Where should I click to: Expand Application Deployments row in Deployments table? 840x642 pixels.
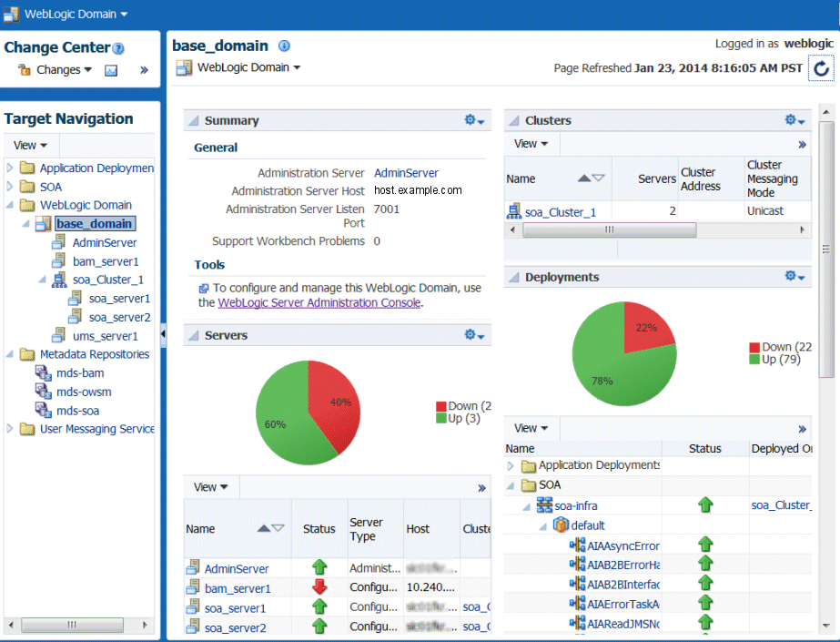pyautogui.click(x=511, y=465)
